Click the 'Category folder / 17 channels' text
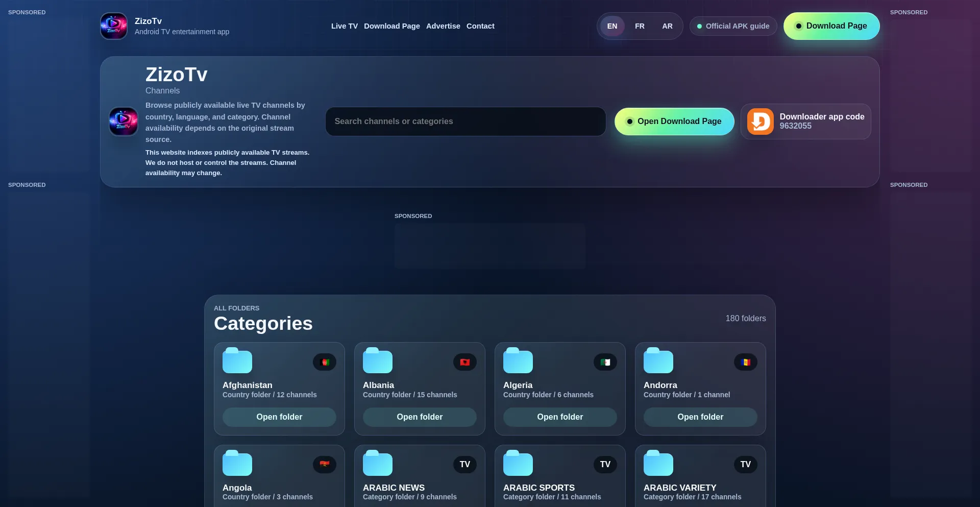Screen dimensions: 980x507 692,497
